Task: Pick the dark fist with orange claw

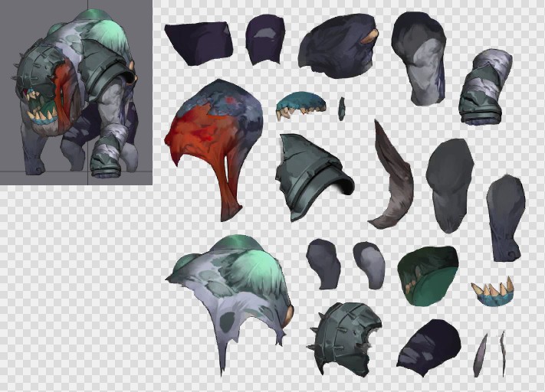Action: pyautogui.click(x=337, y=47)
